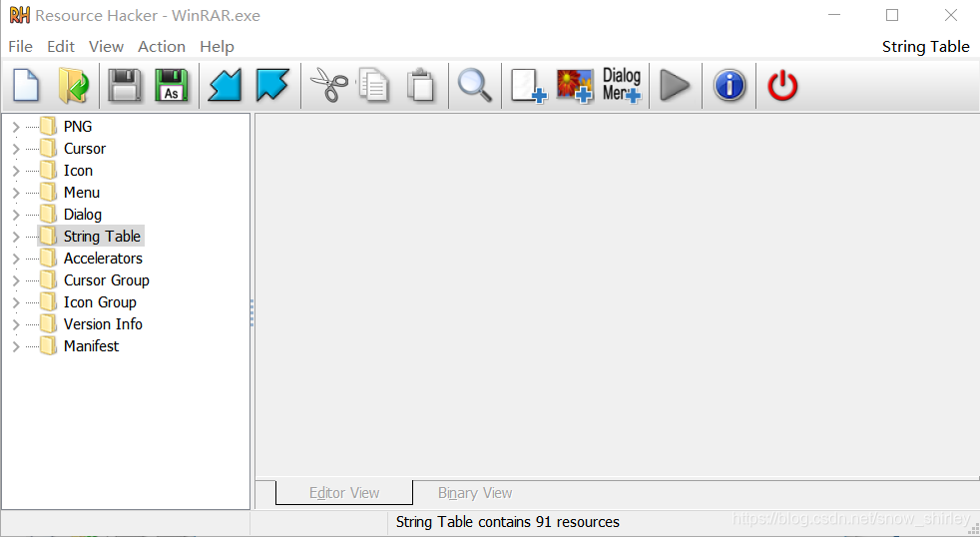
Task: Select the Version Info tree label
Action: [x=103, y=323]
